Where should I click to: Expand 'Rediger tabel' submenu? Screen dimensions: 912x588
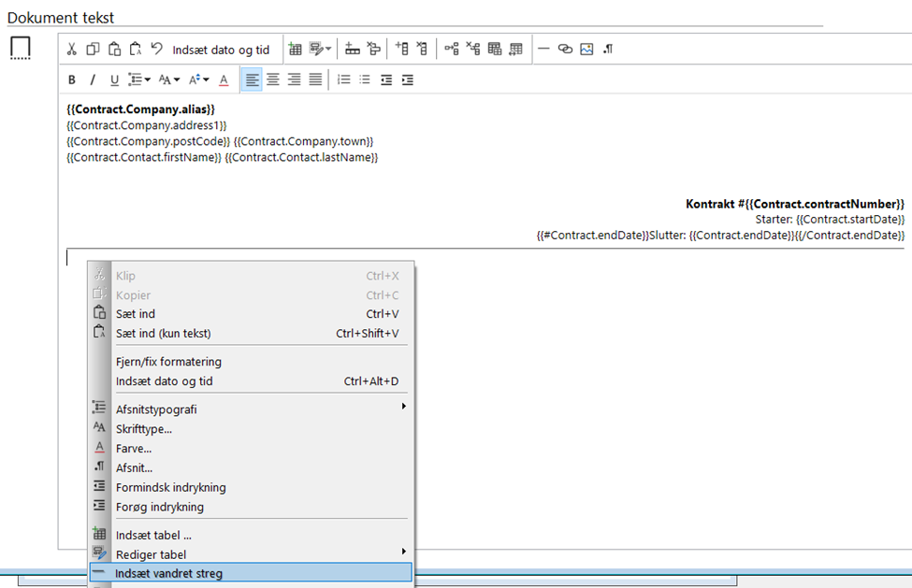click(x=251, y=554)
